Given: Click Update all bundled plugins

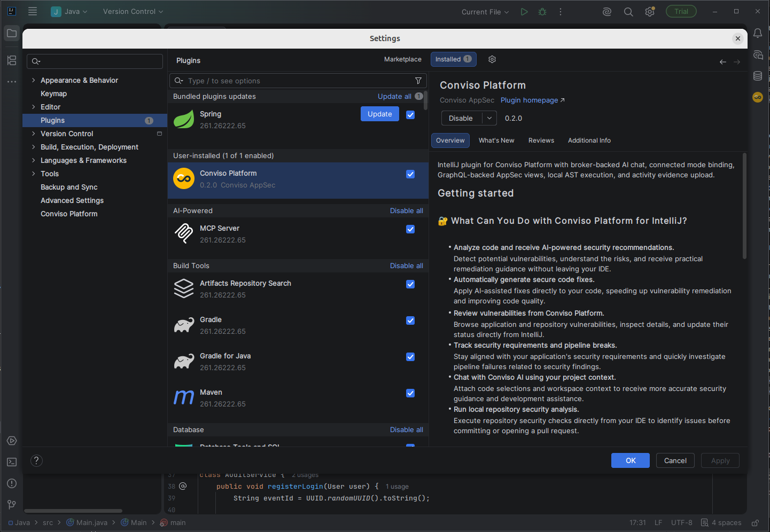Looking at the screenshot, I should [394, 96].
